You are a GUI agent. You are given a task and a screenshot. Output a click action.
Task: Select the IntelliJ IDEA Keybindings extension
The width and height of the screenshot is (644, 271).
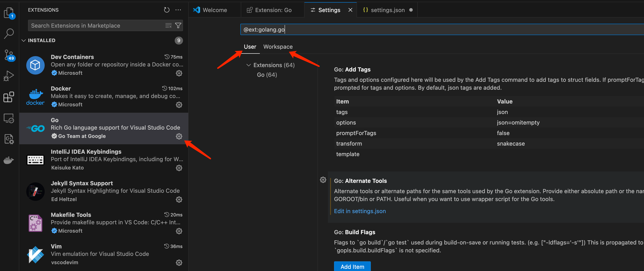click(x=104, y=160)
